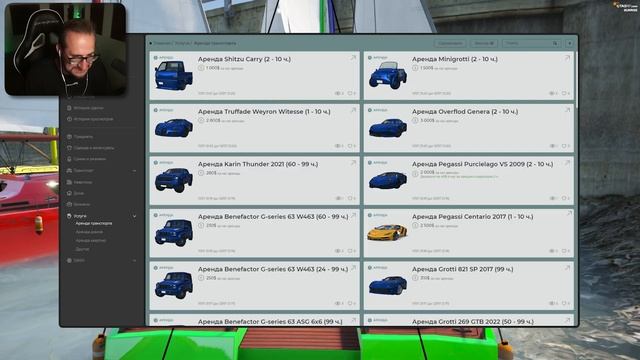The width and height of the screenshot is (640, 360).
Task: Open the sort dropdown in the header
Action: point(450,43)
